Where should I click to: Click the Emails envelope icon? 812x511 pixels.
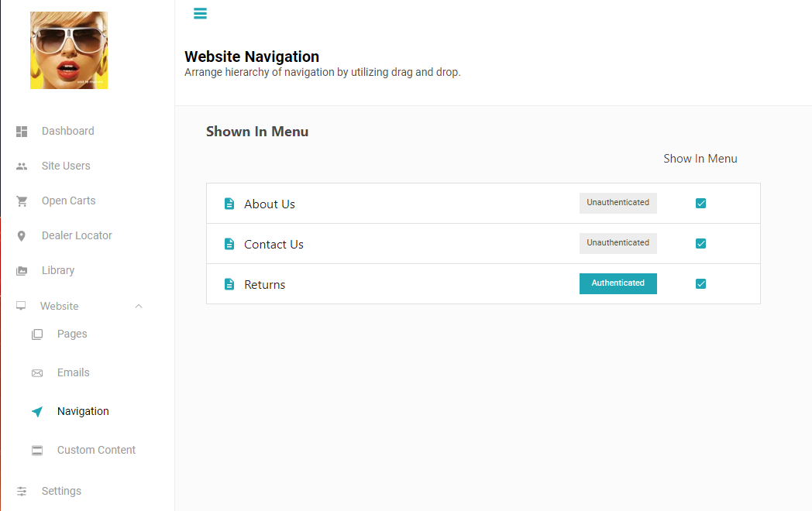tap(37, 373)
